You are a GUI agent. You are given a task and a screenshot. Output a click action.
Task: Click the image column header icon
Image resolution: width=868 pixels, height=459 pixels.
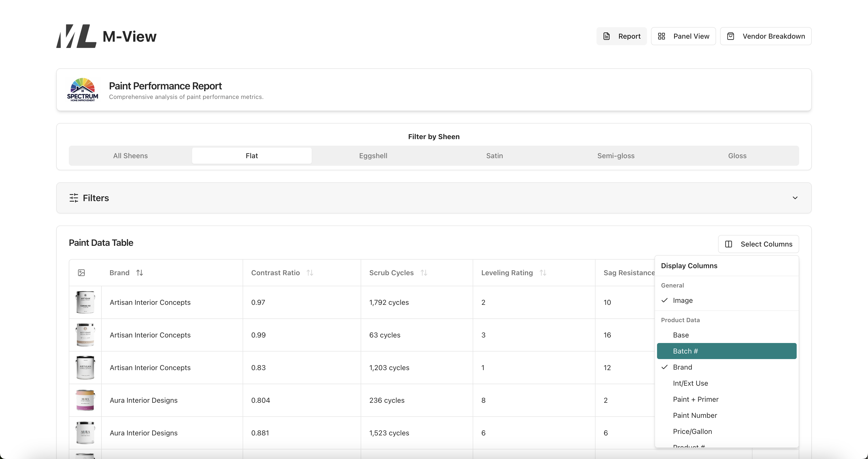click(81, 272)
